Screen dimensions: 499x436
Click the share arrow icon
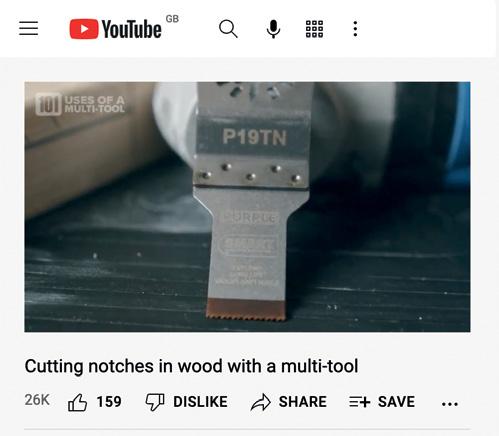[x=261, y=402]
